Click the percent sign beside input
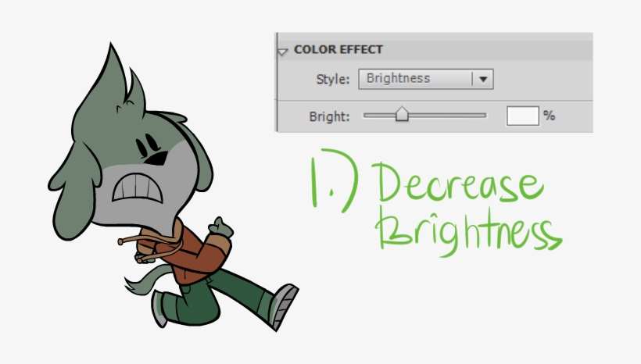 (x=550, y=116)
